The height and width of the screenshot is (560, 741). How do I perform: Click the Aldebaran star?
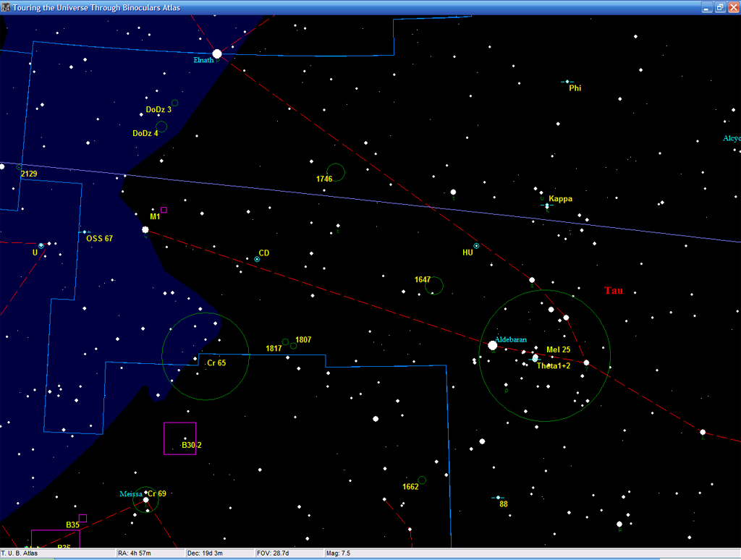492,346
